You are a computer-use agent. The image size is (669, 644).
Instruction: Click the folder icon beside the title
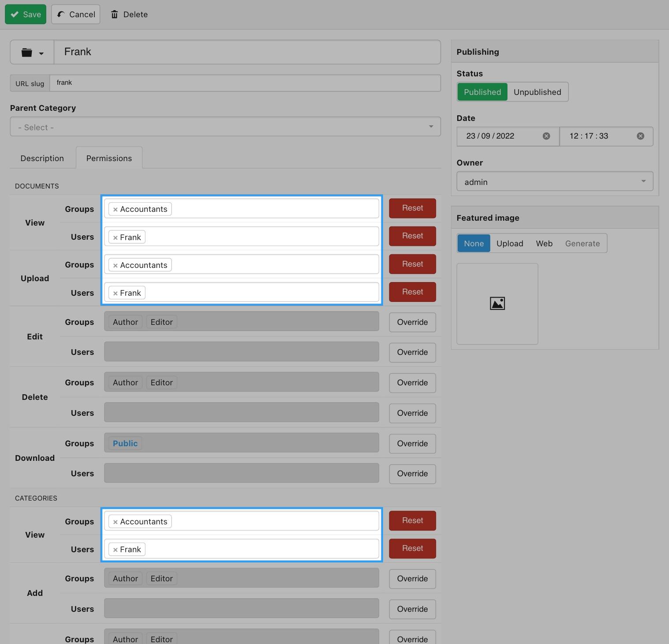[x=27, y=53]
